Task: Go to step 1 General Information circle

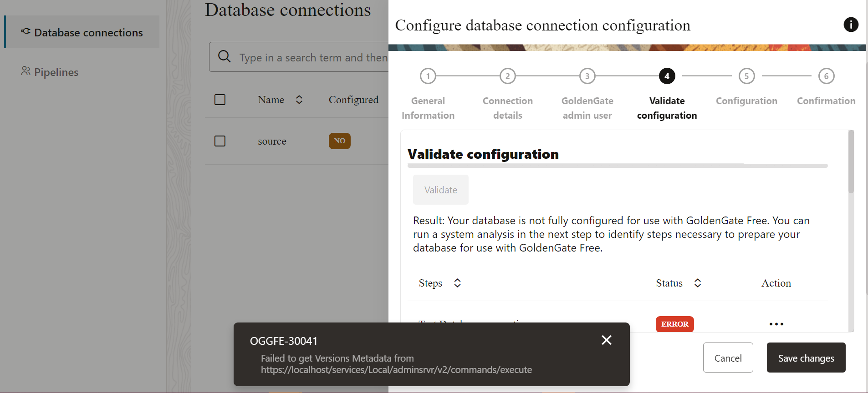Action: point(428,76)
